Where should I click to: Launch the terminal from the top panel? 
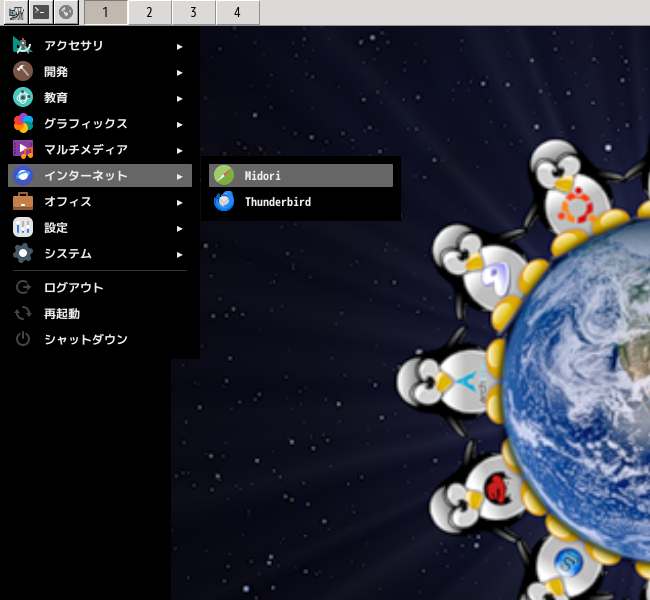[41, 12]
